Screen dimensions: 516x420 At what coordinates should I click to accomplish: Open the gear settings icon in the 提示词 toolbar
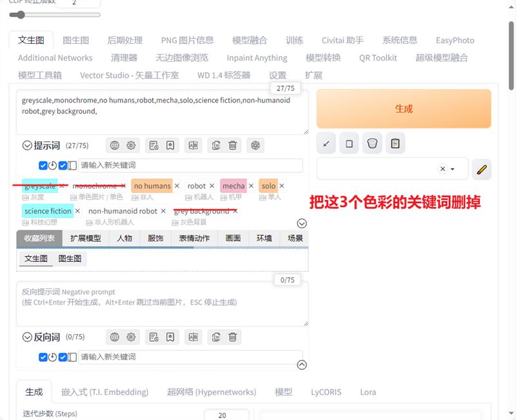tap(131, 145)
